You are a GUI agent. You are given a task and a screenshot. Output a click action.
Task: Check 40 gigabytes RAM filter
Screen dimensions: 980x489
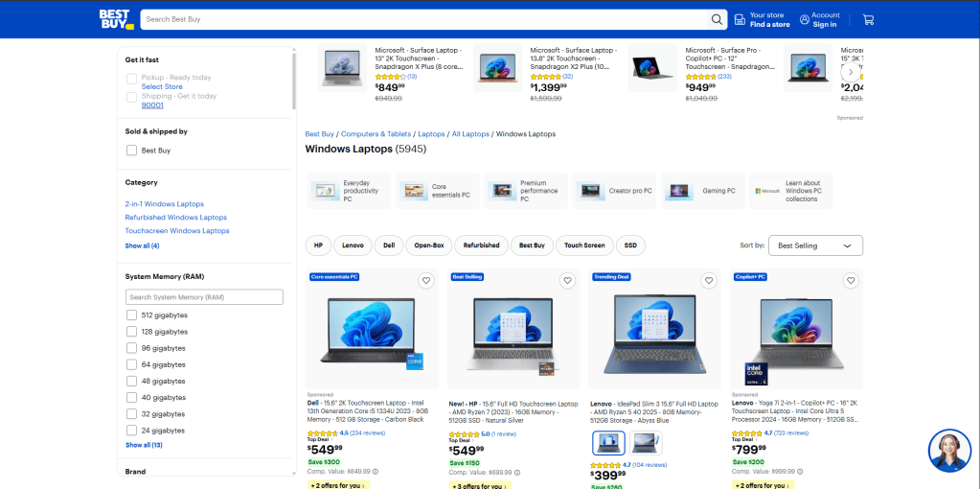pyautogui.click(x=131, y=397)
